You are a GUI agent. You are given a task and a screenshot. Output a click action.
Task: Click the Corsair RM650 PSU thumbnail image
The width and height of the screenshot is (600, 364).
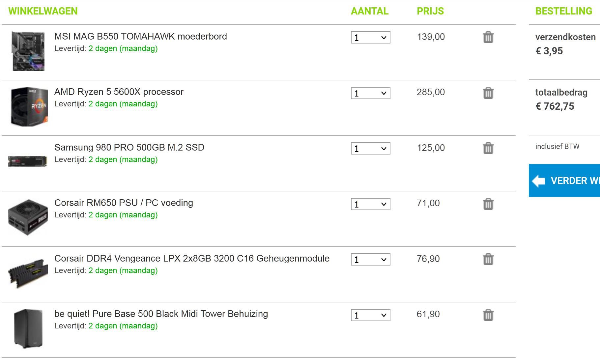(x=28, y=217)
